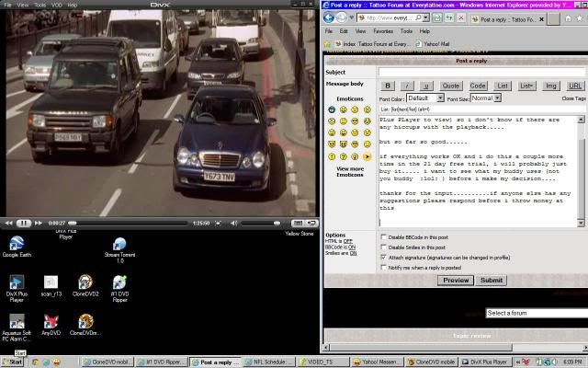
Task: Switch to Yahoo! Messenger taskbar button
Action: tap(378, 362)
